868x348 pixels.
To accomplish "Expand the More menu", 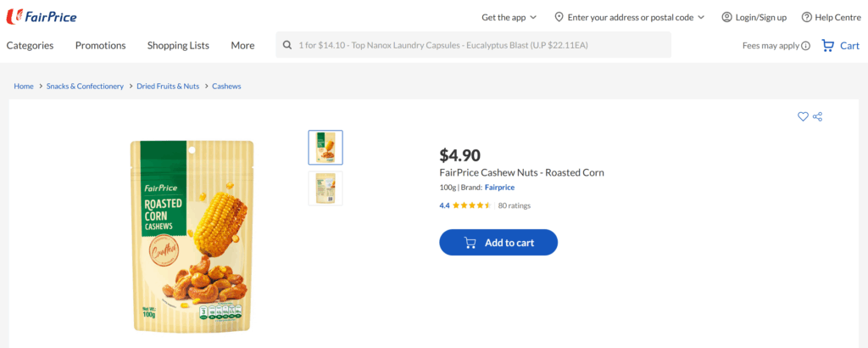I will click(242, 46).
